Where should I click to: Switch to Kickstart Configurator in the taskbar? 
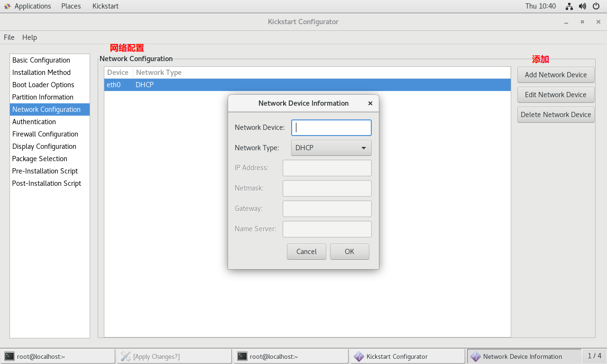point(407,356)
